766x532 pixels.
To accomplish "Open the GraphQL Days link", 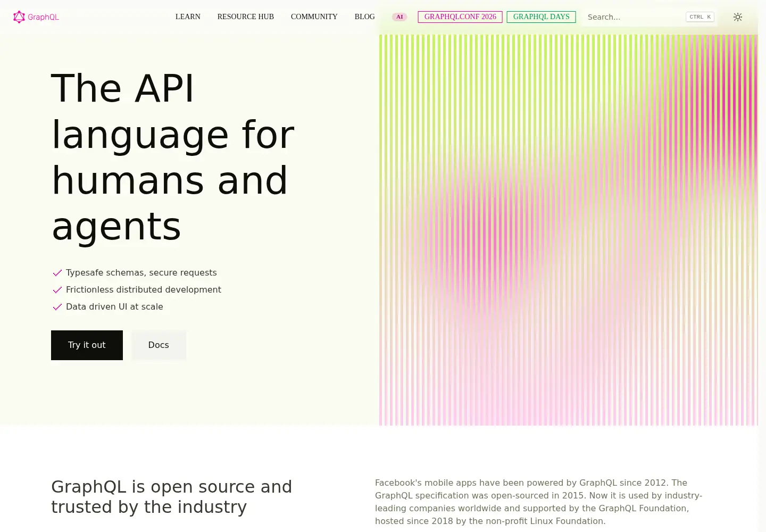I will [541, 17].
